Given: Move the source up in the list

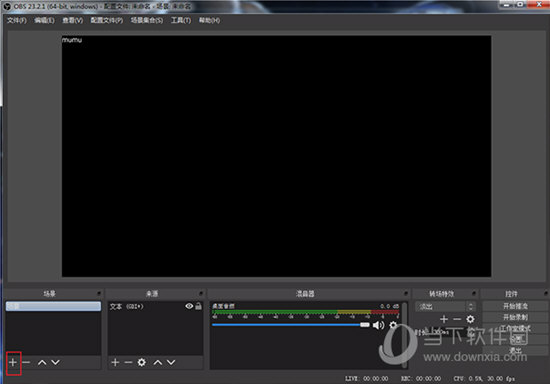Looking at the screenshot, I should tap(158, 362).
